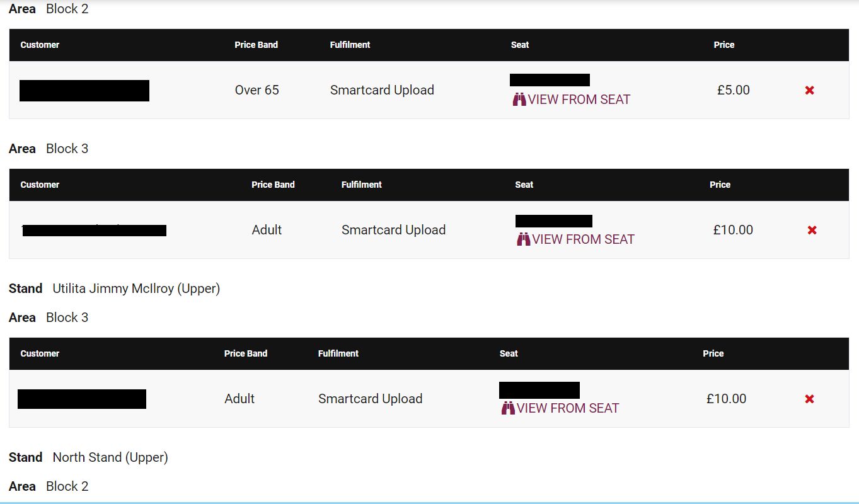Screen dimensions: 859x504
Task: Select Smartcard Upload in the Over 65 row
Action: point(382,90)
